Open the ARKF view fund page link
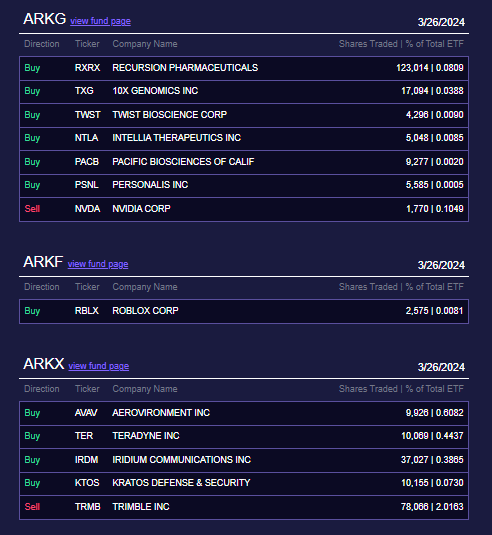The image size is (492, 535). pyautogui.click(x=98, y=264)
